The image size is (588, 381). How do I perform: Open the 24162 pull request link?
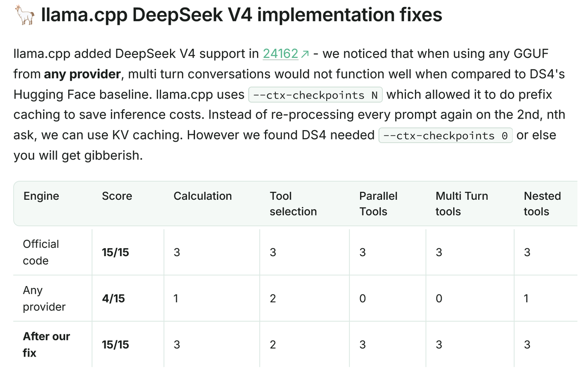[x=281, y=53]
